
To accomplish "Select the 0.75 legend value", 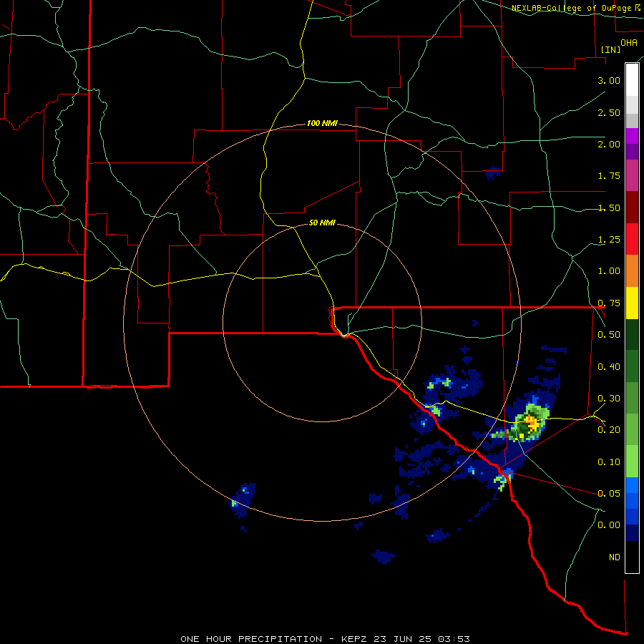I will [609, 303].
